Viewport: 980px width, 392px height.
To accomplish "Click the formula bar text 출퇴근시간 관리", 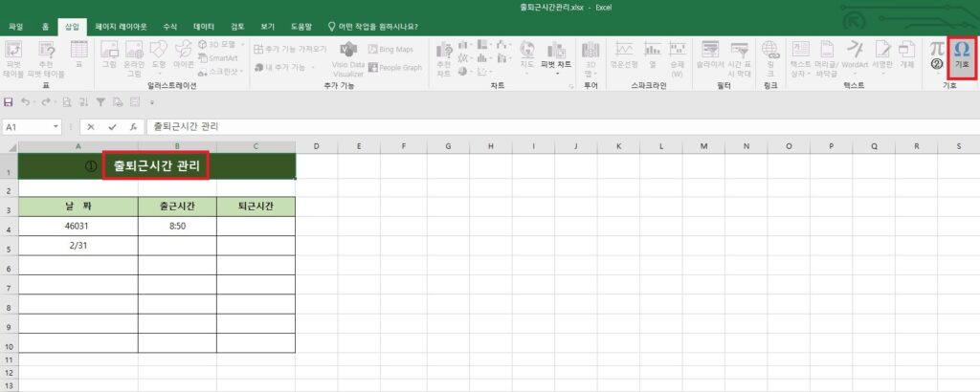I will click(187, 127).
